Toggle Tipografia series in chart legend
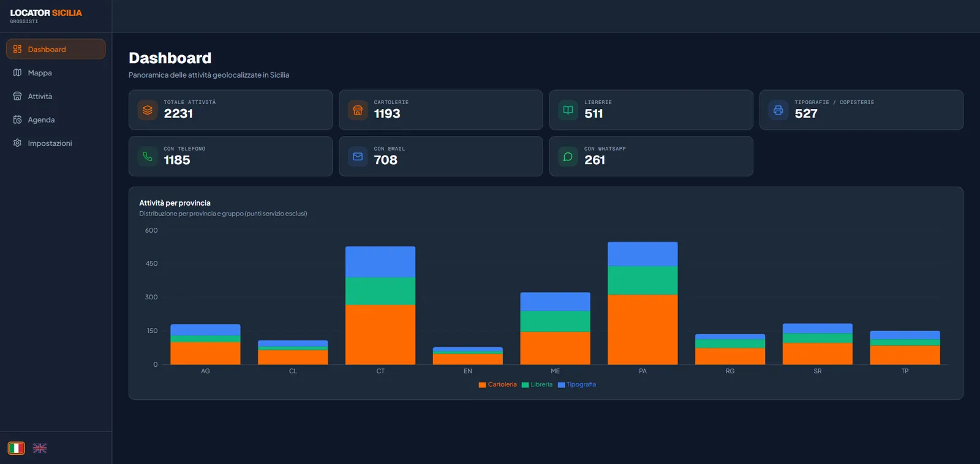Screen dimensions: 980x464 pos(577,385)
